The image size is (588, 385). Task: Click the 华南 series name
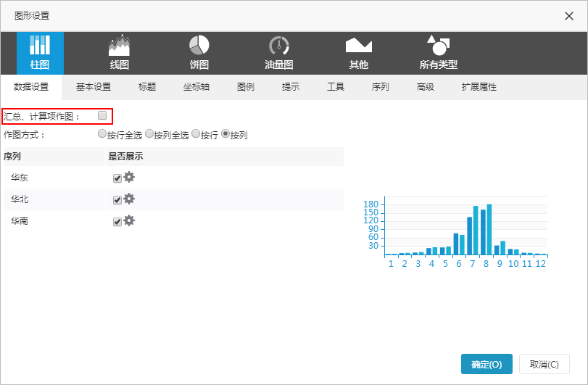20,221
